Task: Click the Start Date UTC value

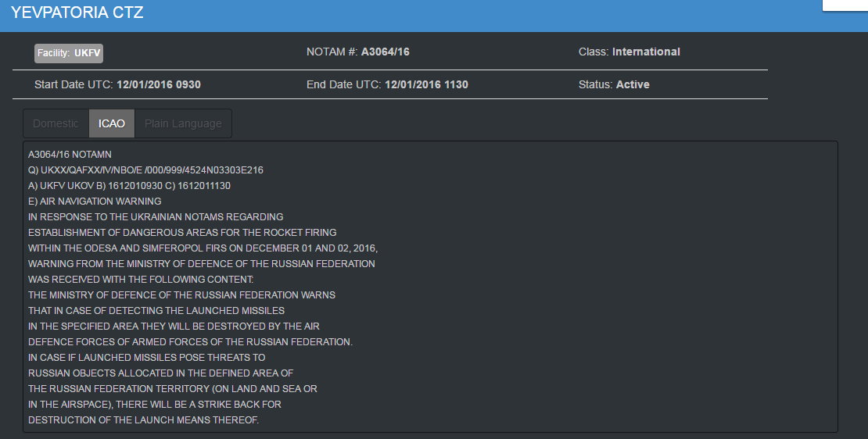Action: coord(159,84)
